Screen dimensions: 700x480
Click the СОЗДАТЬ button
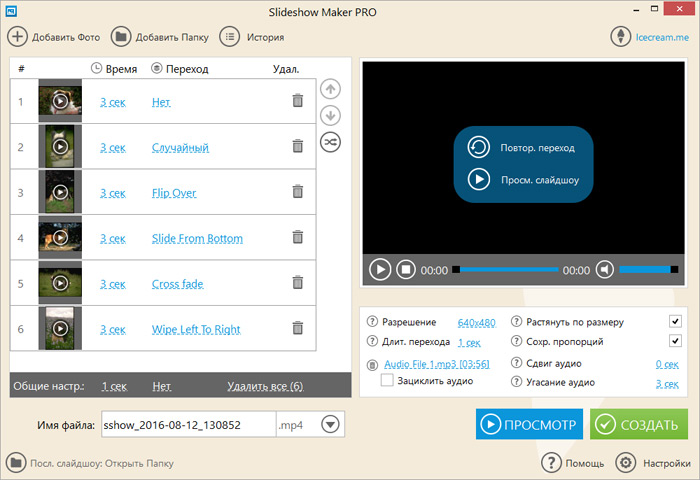[639, 425]
